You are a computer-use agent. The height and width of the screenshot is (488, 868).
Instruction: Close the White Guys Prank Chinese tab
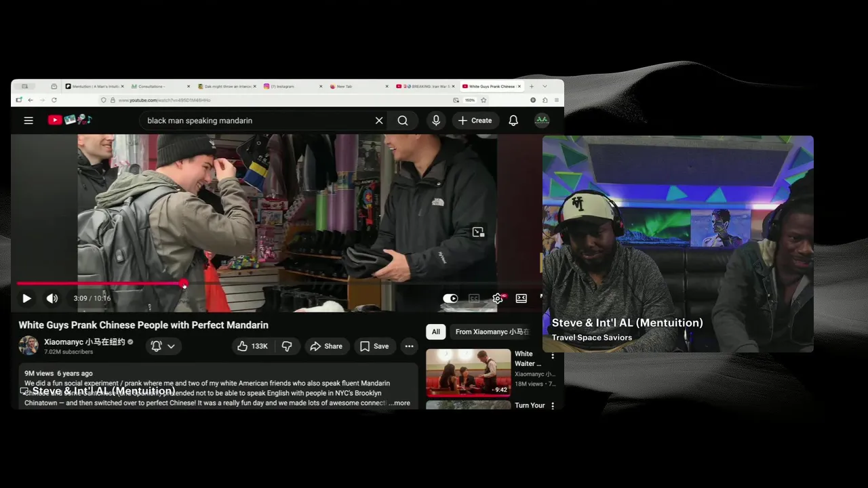[x=519, y=87]
